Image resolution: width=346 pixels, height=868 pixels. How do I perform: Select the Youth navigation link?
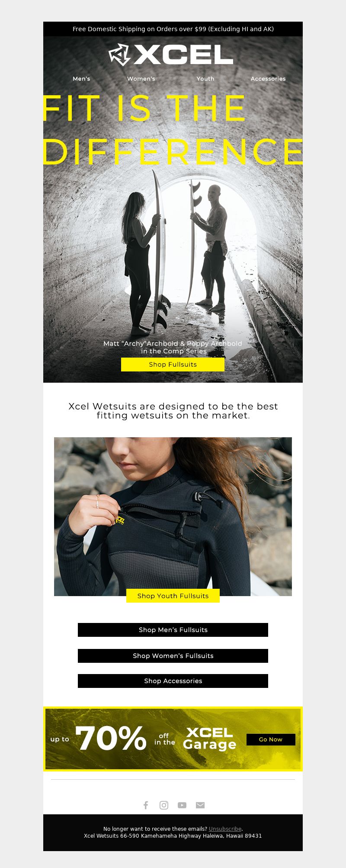pos(205,79)
